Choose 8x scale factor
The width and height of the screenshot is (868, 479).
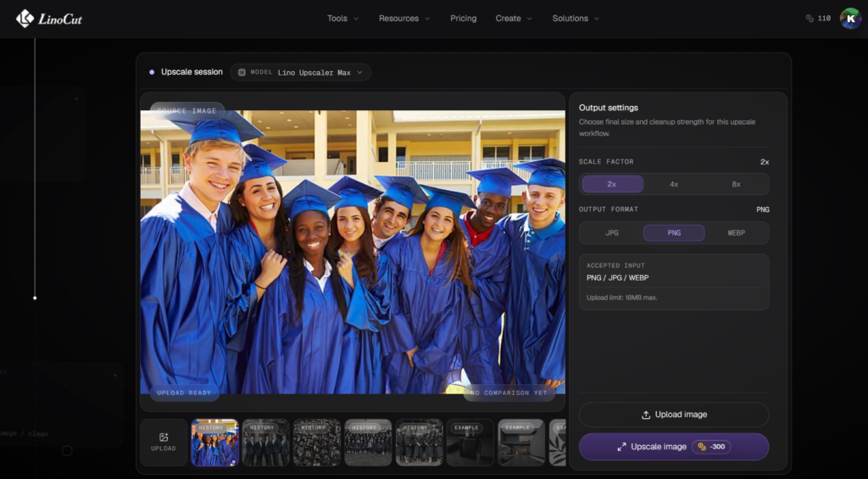coord(737,185)
